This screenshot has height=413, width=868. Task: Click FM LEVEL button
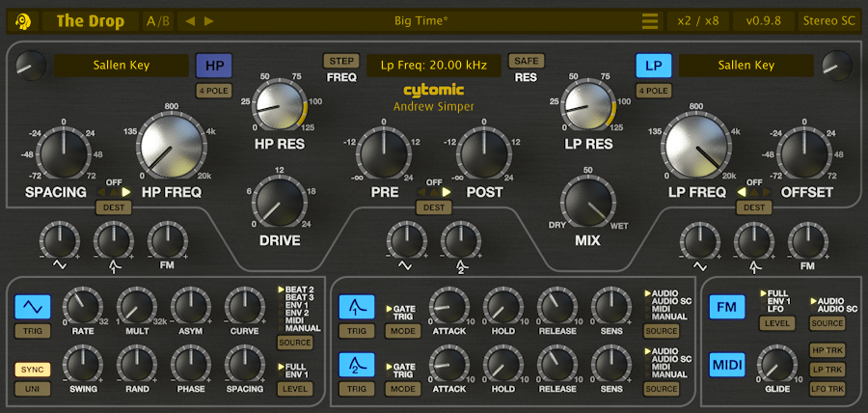(777, 323)
